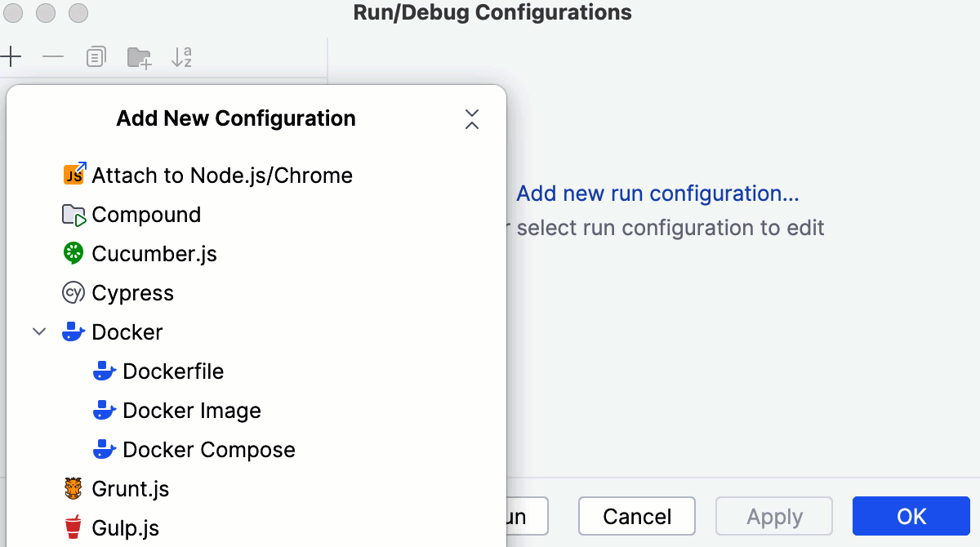Click the Gulp.js red cup icon
The image size is (980, 547).
pyautogui.click(x=73, y=527)
